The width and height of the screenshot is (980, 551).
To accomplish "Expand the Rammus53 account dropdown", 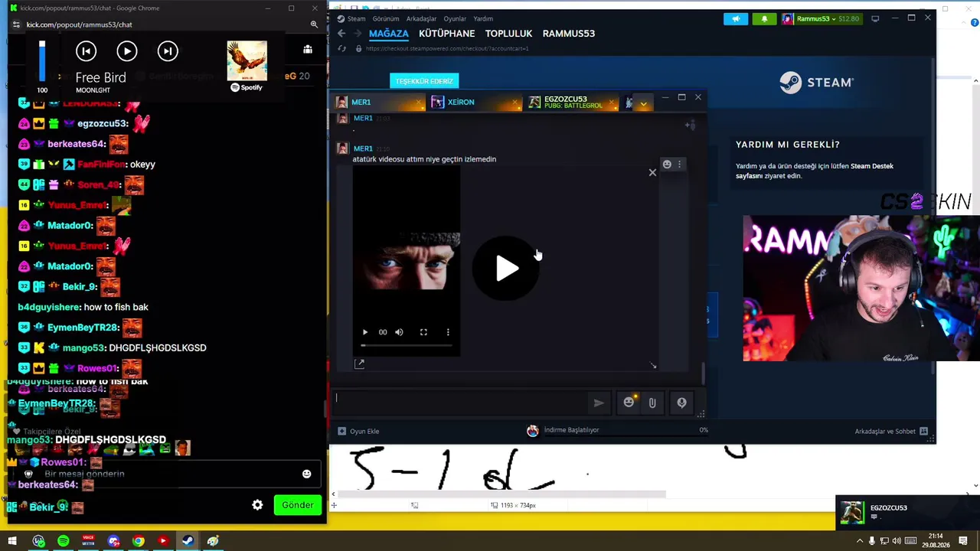I will [822, 18].
